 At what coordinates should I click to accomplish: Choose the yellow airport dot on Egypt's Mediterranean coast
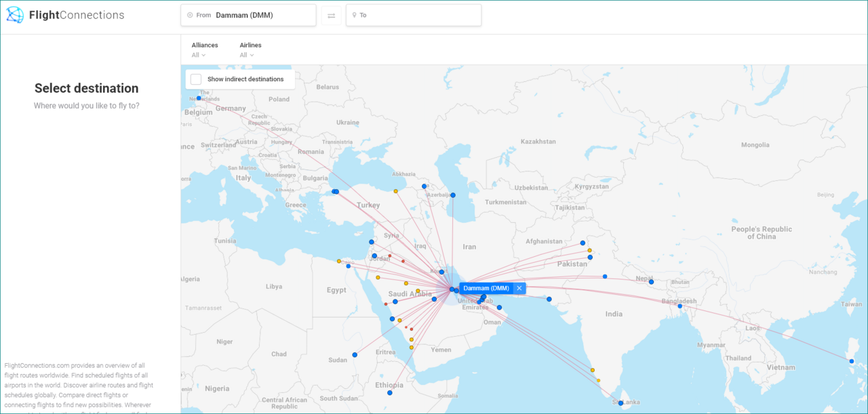pyautogui.click(x=339, y=261)
